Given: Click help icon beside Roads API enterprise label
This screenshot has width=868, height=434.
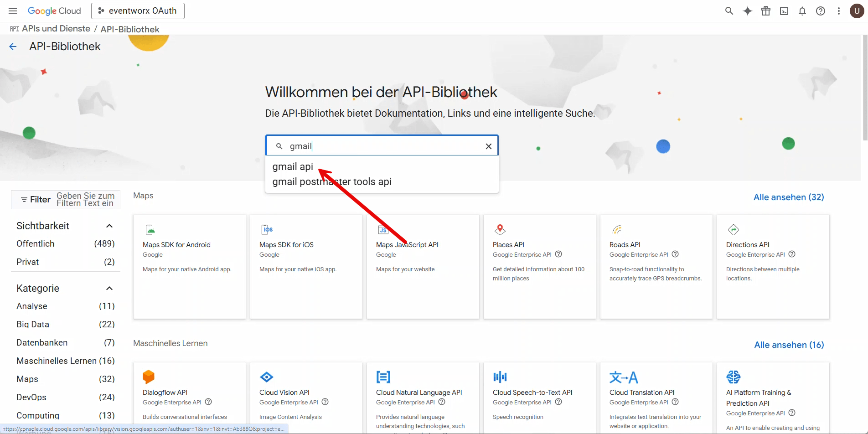Looking at the screenshot, I should (675, 254).
